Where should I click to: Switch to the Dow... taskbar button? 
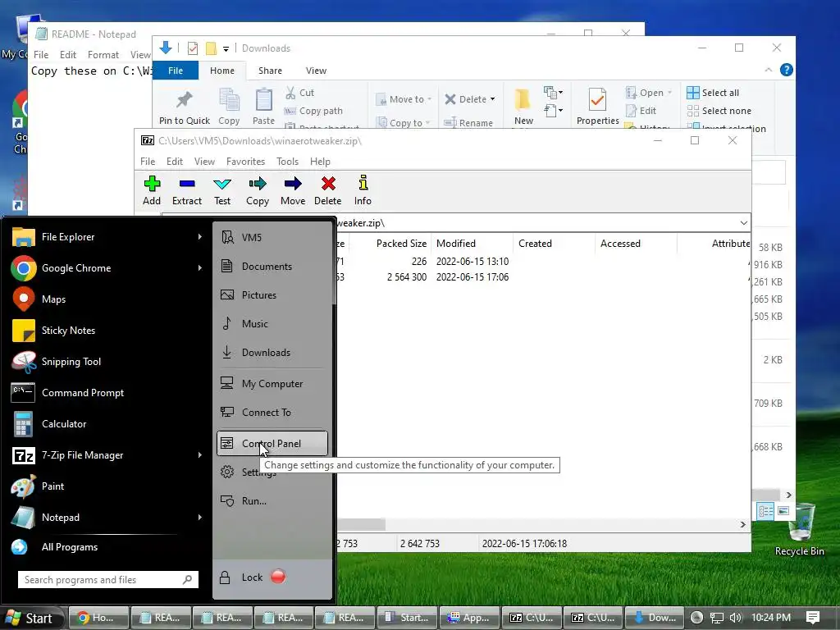[x=655, y=618]
